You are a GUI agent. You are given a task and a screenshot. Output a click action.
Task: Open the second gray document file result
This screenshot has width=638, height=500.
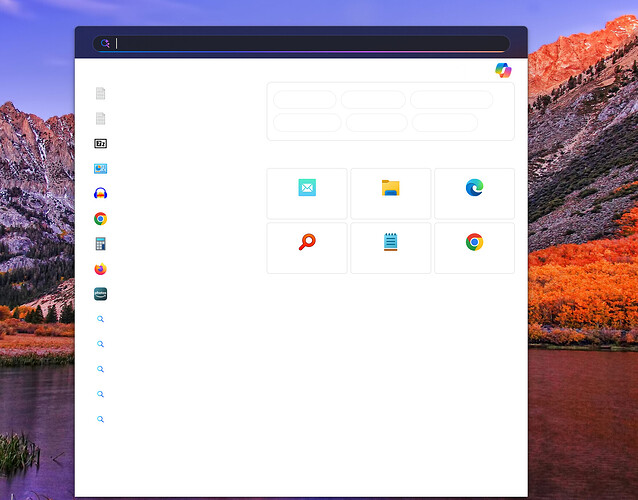101,119
